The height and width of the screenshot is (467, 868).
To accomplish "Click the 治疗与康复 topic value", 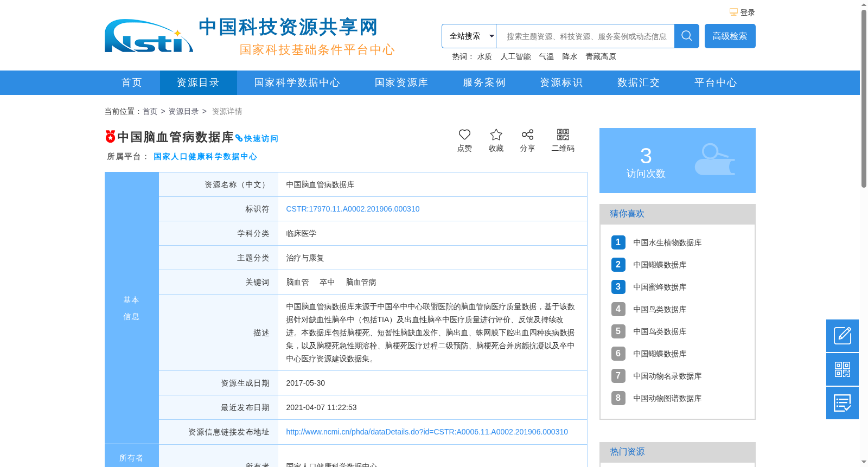I will 305,258.
